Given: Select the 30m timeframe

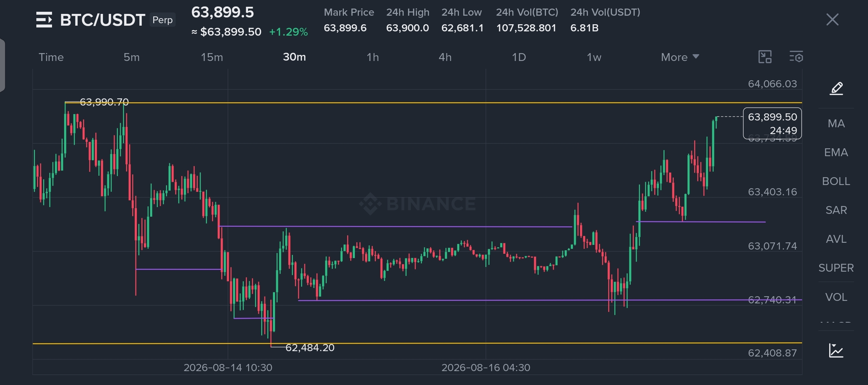Looking at the screenshot, I should click(294, 57).
